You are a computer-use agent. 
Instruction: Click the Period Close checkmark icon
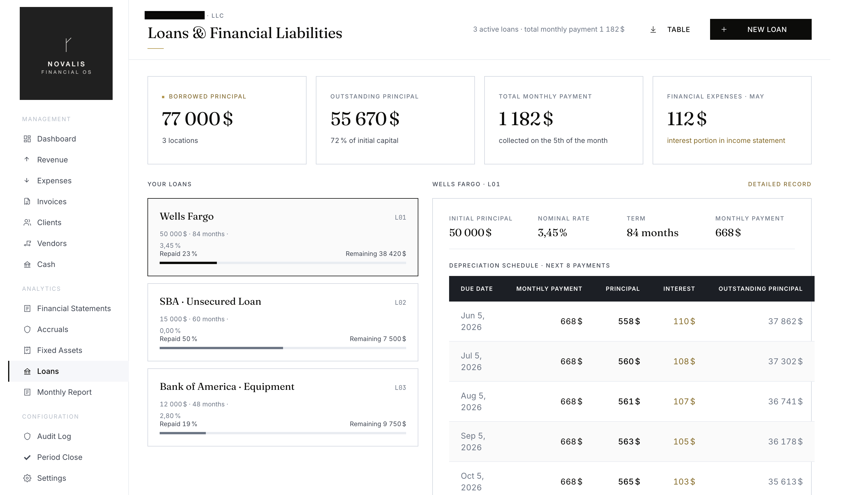tap(27, 457)
